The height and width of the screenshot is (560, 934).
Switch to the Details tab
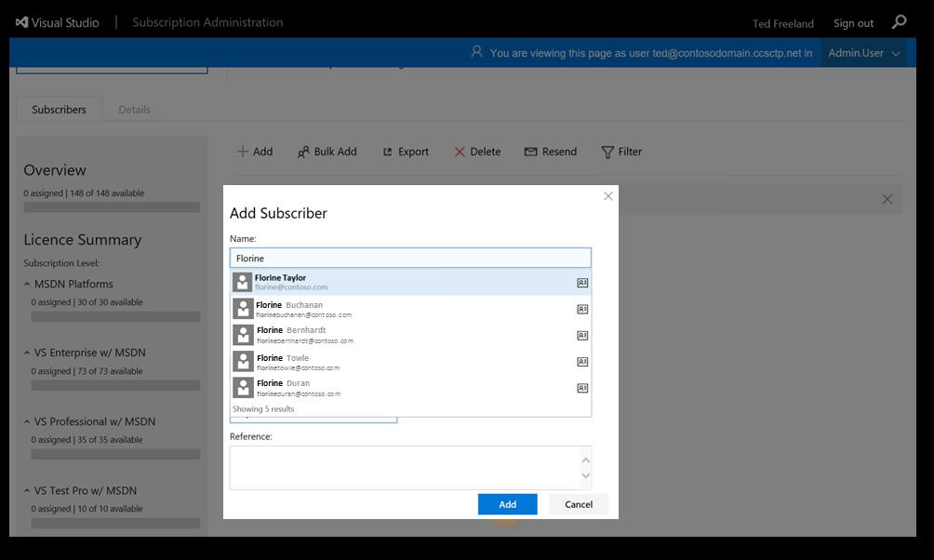(x=134, y=110)
